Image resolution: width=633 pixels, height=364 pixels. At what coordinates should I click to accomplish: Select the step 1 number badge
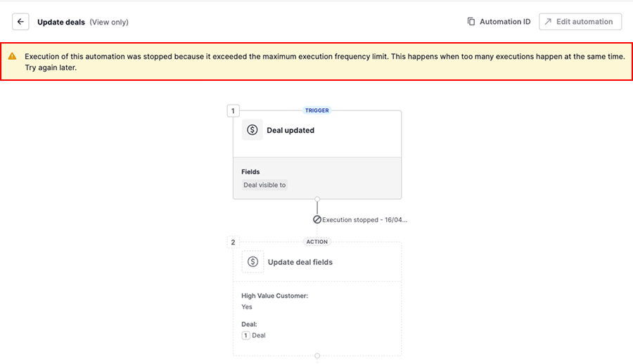tap(234, 110)
